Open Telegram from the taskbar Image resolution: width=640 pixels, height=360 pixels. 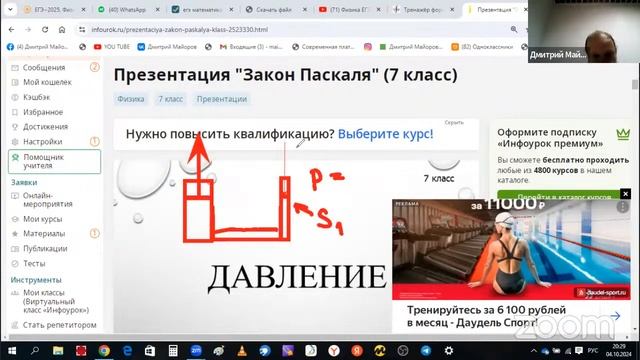coord(426,351)
